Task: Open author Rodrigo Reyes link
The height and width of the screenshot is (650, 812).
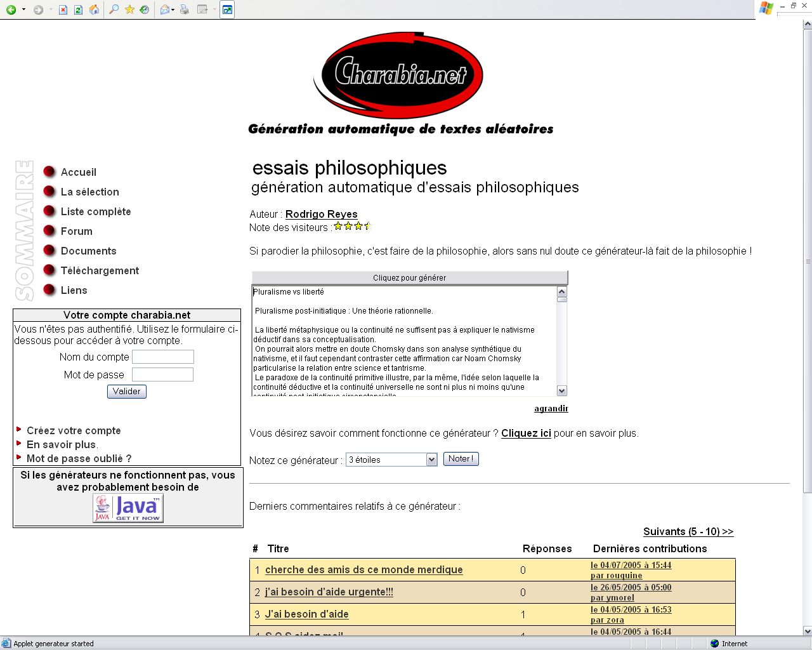Action: [321, 214]
